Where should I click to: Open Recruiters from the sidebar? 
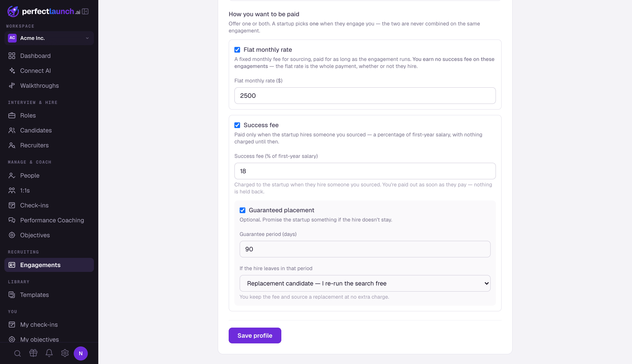point(49,145)
